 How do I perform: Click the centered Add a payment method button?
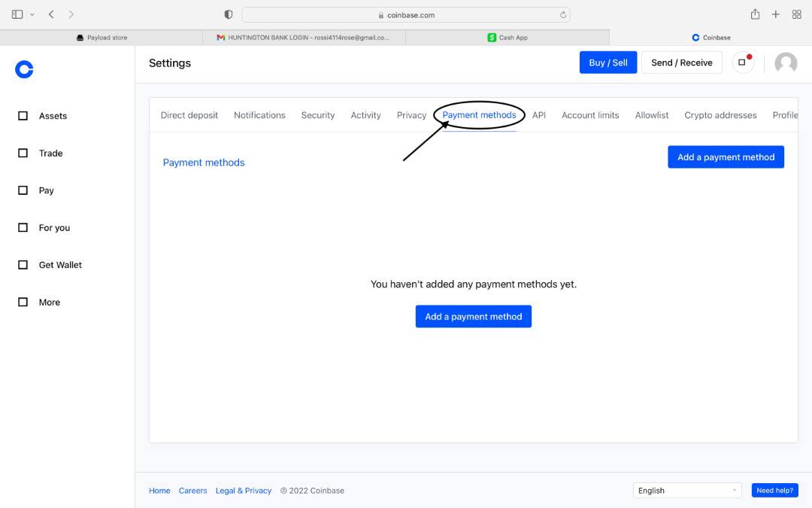pos(473,317)
